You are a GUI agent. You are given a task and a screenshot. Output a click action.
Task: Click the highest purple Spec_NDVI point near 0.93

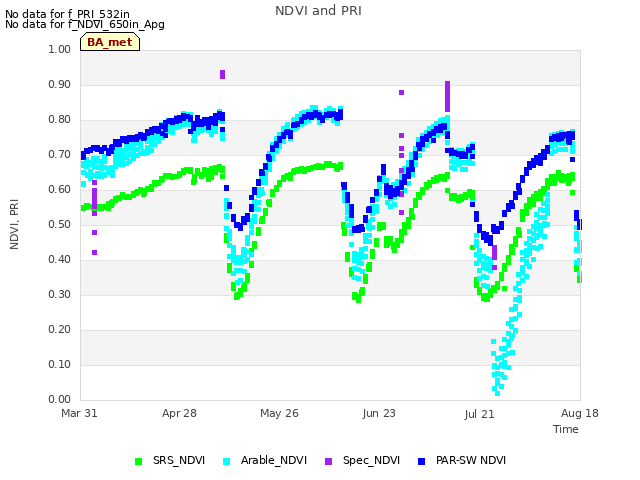click(222, 74)
